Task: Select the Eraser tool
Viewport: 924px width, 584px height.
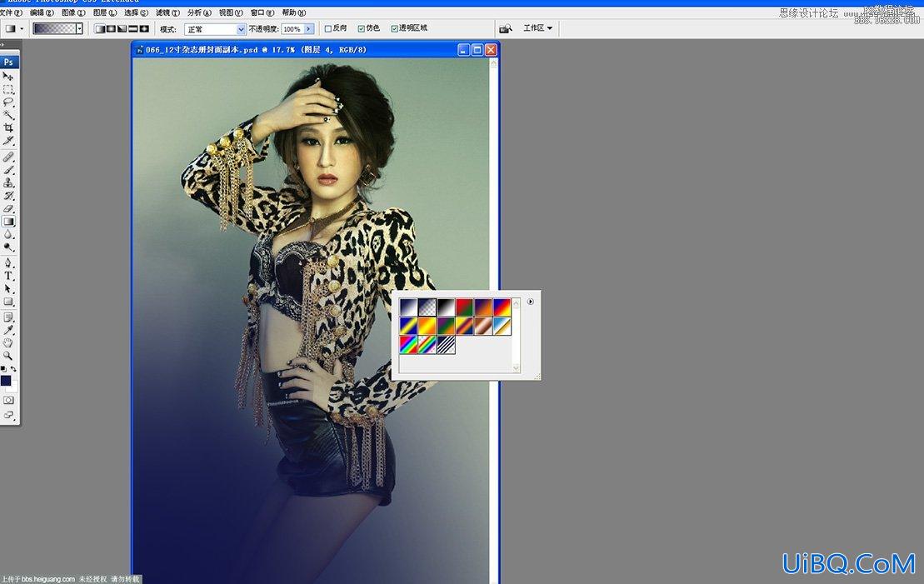Action: coord(8,208)
